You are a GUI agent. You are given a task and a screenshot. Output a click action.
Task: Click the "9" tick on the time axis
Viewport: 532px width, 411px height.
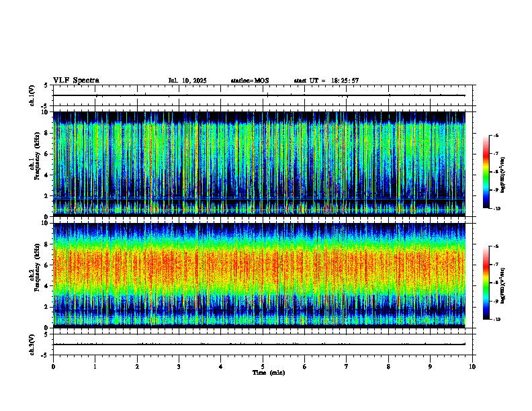pos(430,367)
